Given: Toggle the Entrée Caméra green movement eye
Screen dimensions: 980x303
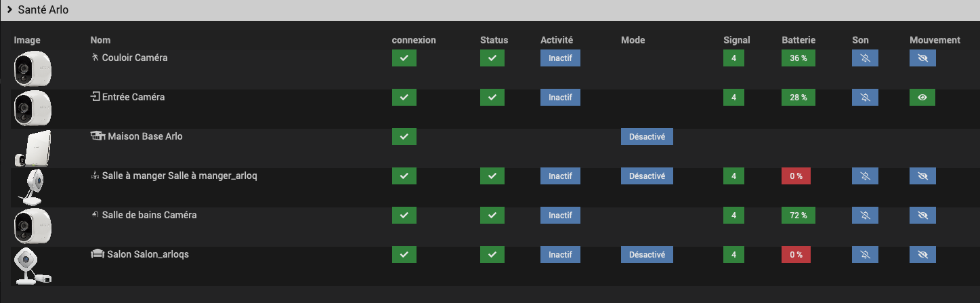Looking at the screenshot, I should (x=922, y=98).
